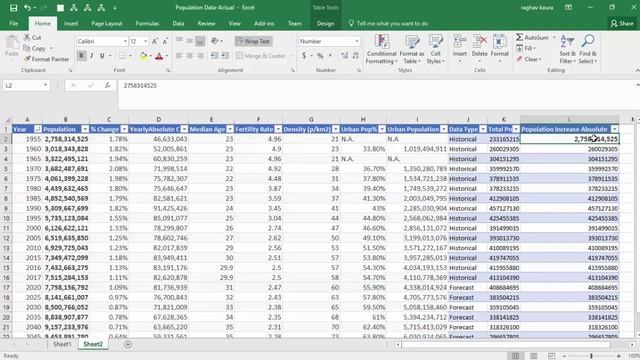Image resolution: width=640 pixels, height=360 pixels.
Task: Toggle Underline formatting
Action: coord(102,56)
